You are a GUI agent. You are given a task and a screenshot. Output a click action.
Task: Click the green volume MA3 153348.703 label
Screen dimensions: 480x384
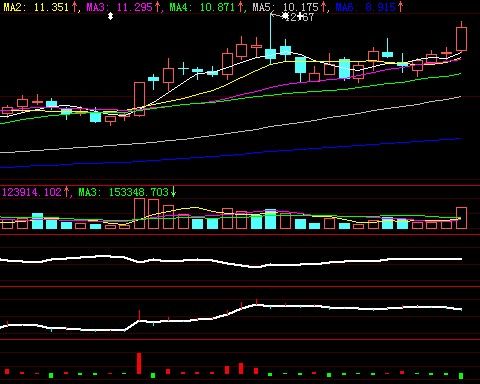point(123,192)
